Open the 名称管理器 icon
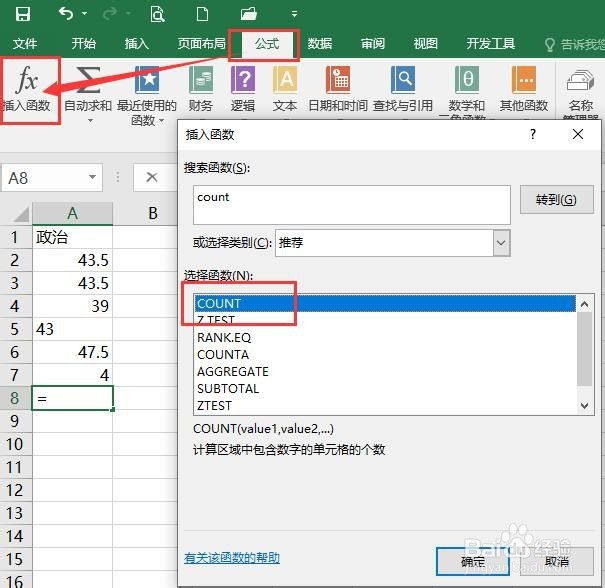605x588 pixels. (580, 80)
